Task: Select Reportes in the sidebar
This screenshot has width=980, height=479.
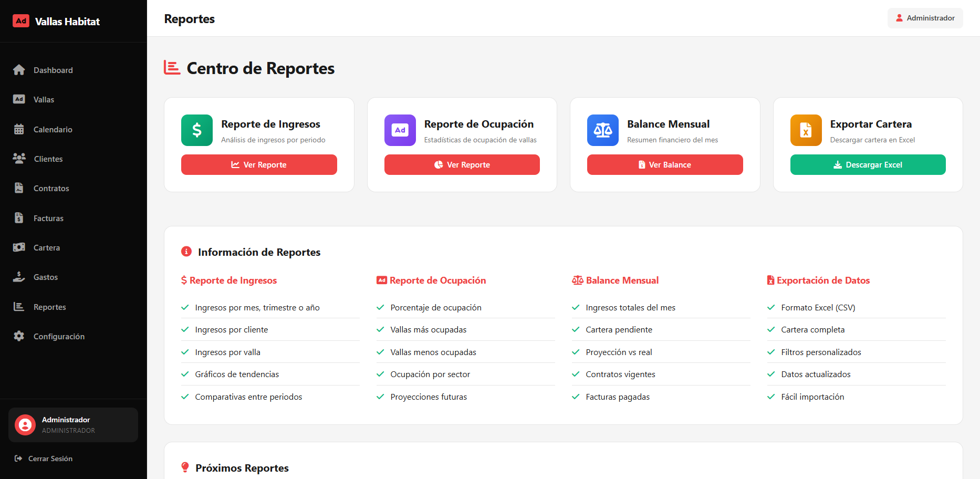Action: coord(49,307)
